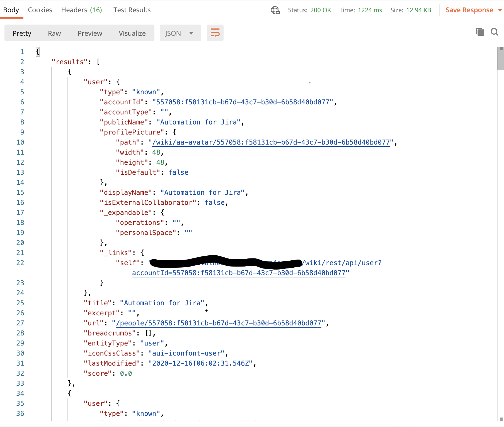Click the "accountId" key
504x427 pixels.
(122, 102)
